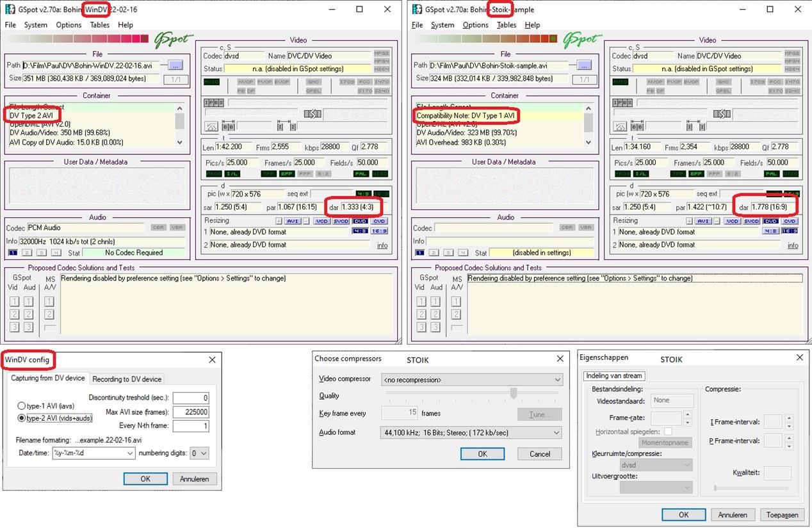Screen dimensions: 812x529
Task: Open the Audio format dropdown
Action: [472, 433]
